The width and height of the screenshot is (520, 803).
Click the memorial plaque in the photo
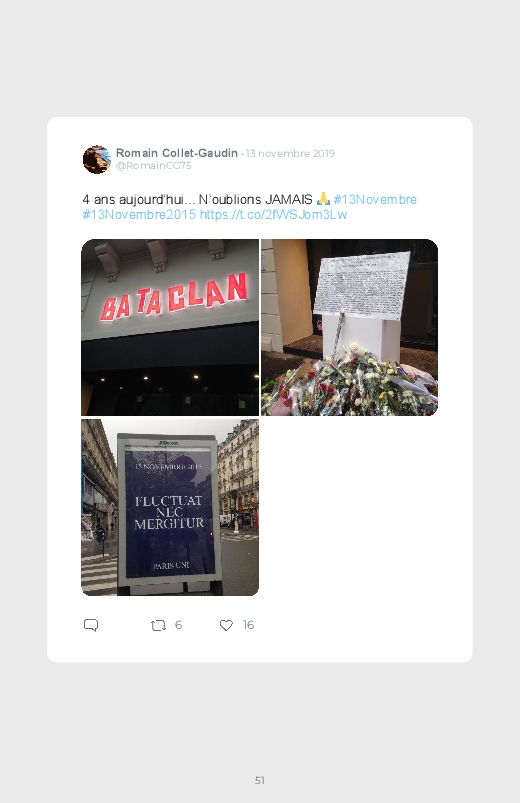[x=362, y=285]
